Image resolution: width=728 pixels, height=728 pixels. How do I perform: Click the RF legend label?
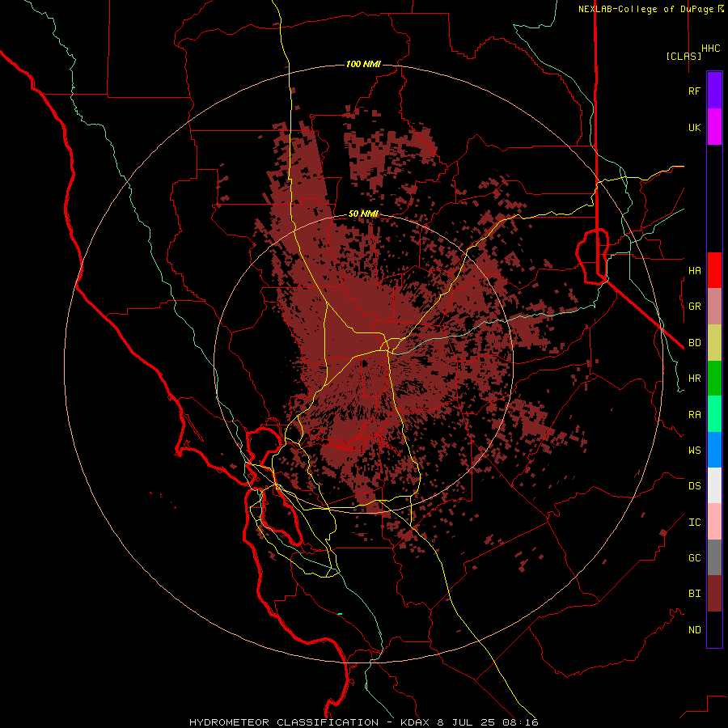pyautogui.click(x=694, y=91)
